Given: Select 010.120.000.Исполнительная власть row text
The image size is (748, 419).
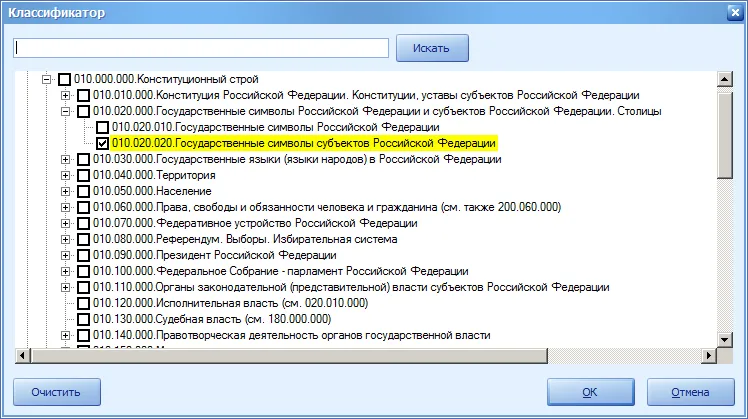Looking at the screenshot, I should 230,303.
